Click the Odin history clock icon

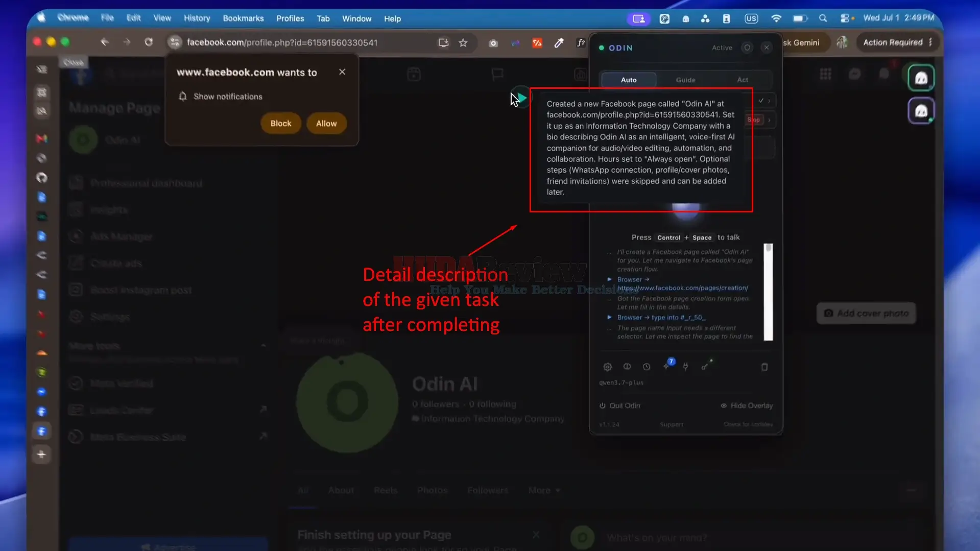647,367
